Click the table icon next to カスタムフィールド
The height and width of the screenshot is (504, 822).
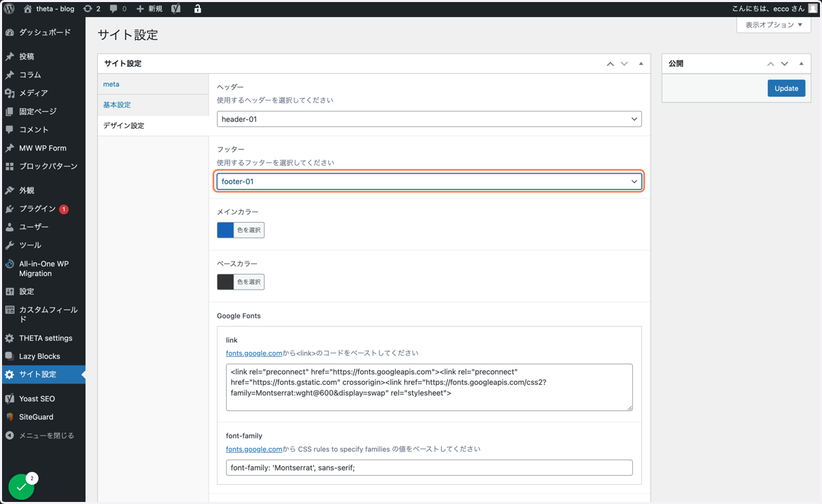coord(10,310)
